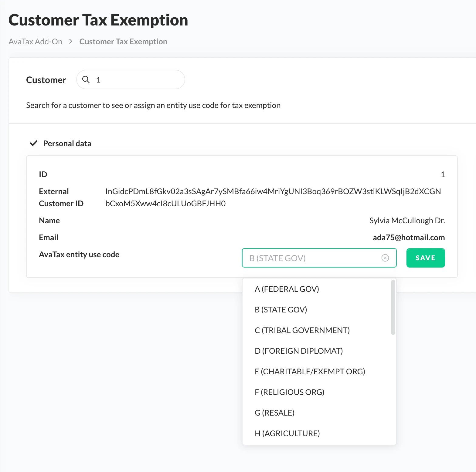The image size is (476, 472).
Task: Select A (FEDERAL GOV) option
Action: [317, 289]
